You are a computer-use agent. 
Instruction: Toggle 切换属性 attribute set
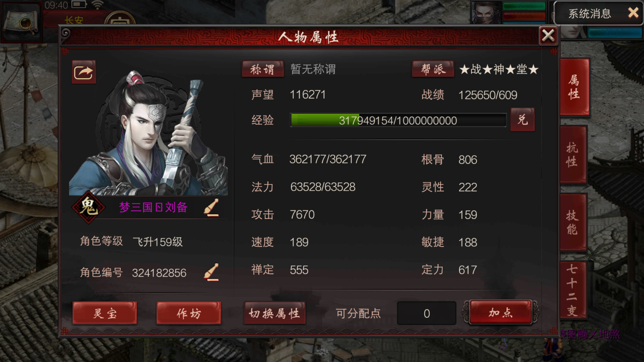point(275,313)
